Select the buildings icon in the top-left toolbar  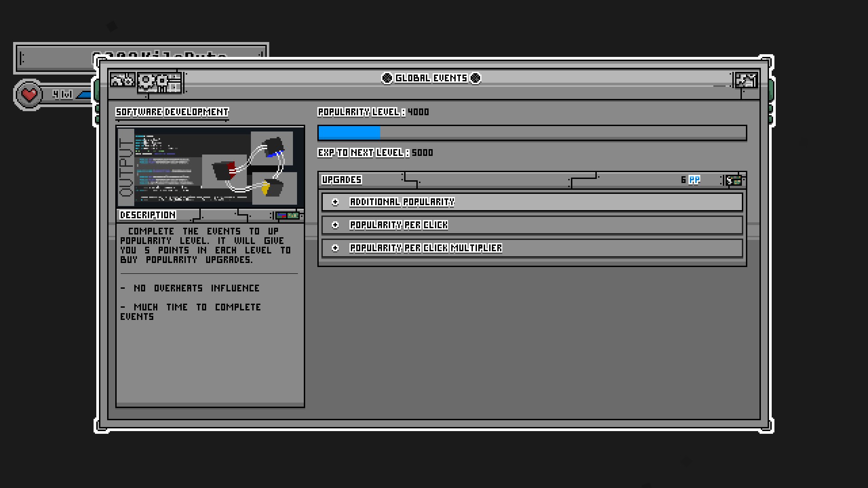122,80
